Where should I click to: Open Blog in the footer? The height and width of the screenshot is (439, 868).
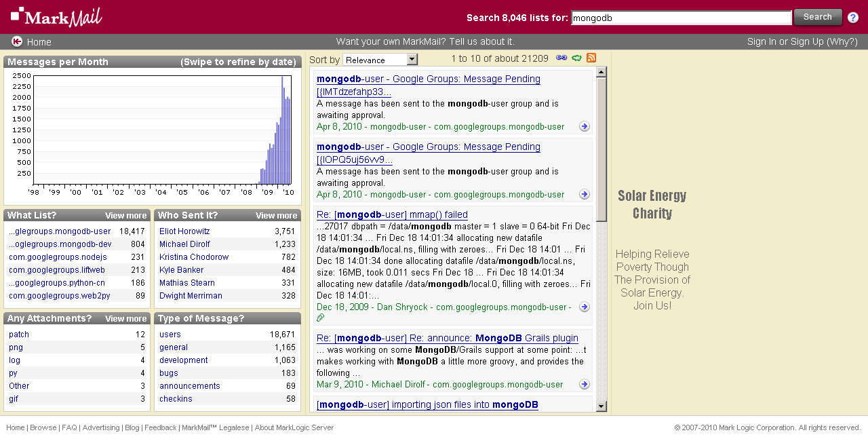(x=132, y=428)
